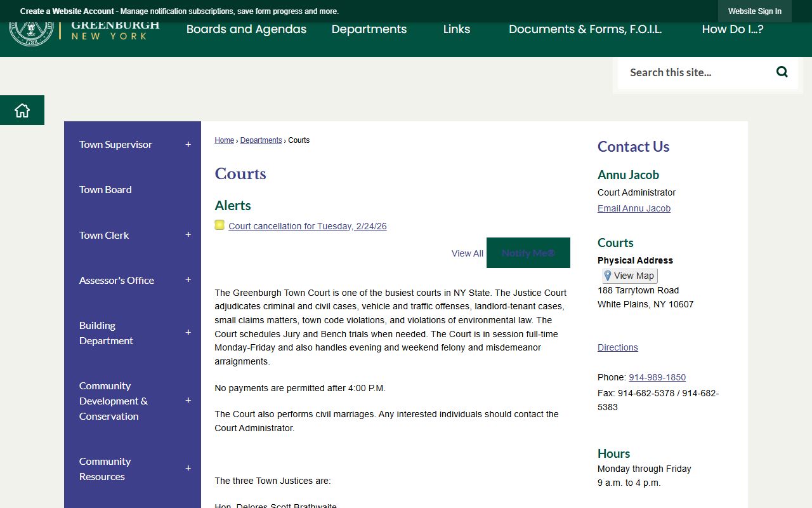Expand Community Development & Conservation submenu
812x508 pixels.
click(188, 401)
